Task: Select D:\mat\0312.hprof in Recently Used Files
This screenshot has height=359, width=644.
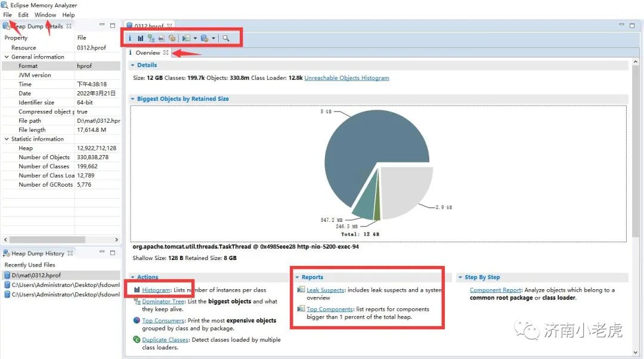Action: coord(61,275)
